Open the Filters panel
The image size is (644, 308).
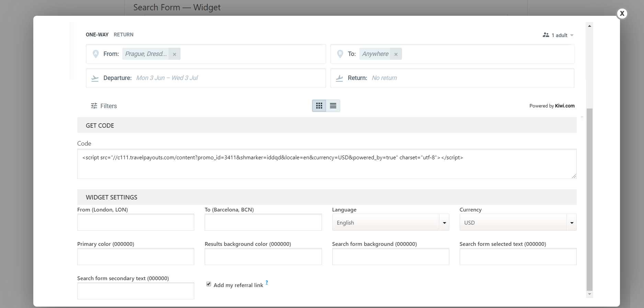[x=104, y=106]
